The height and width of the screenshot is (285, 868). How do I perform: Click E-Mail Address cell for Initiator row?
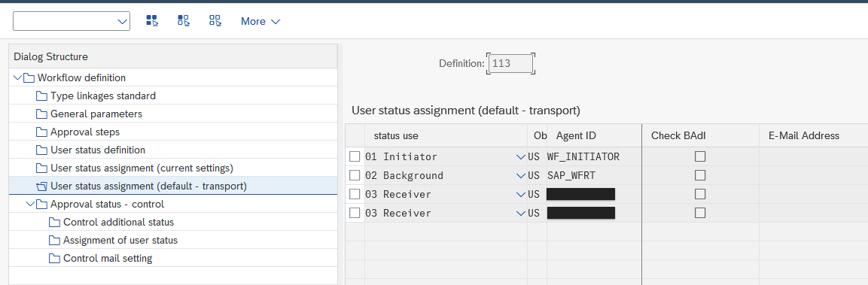coord(813,156)
